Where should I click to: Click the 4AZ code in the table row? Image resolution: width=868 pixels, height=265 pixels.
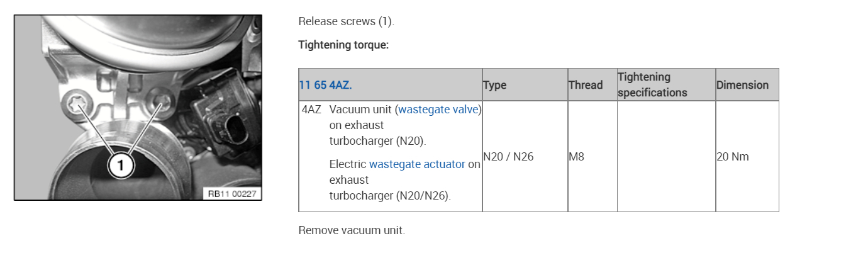(311, 110)
